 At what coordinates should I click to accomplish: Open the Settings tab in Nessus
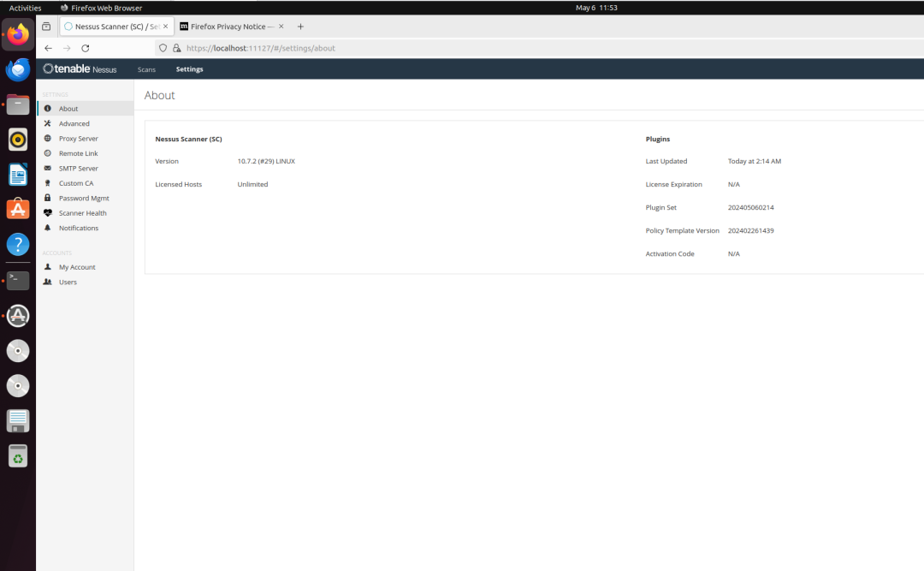pos(189,69)
